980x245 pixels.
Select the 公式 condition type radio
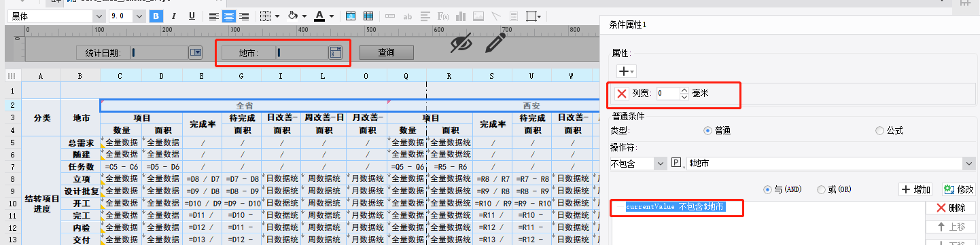[880, 130]
